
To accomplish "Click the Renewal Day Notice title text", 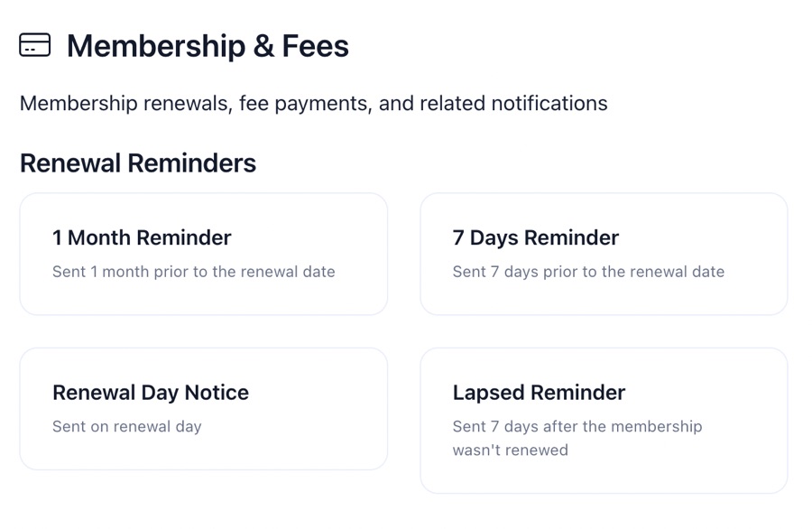I will coord(151,393).
